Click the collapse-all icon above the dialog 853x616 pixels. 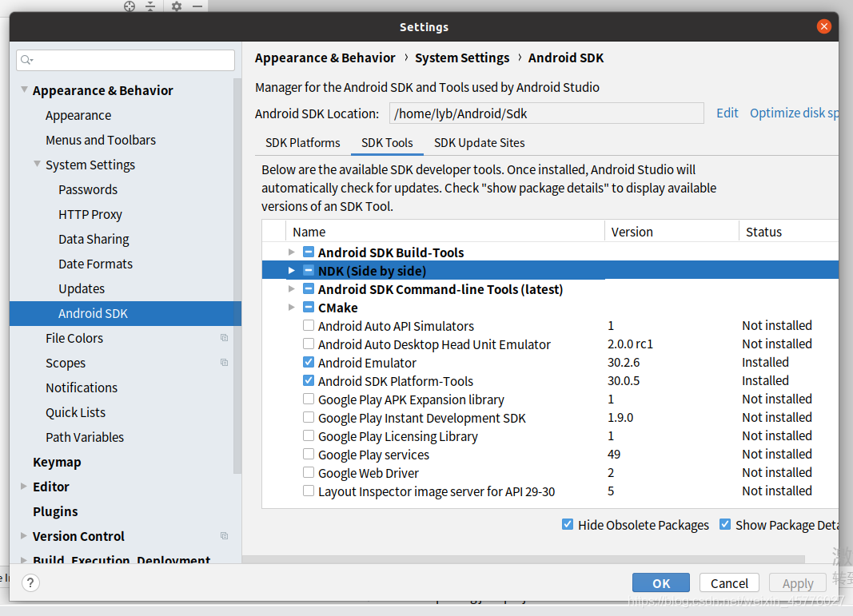click(150, 6)
